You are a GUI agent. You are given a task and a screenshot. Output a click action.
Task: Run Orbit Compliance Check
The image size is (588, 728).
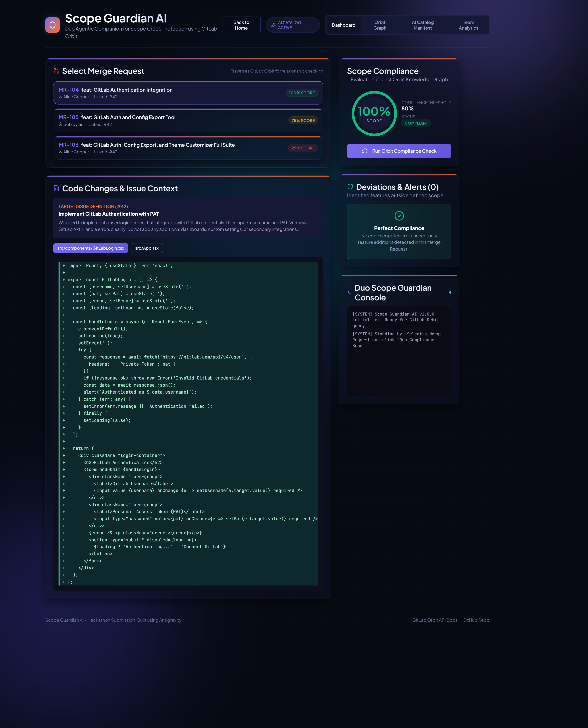click(x=399, y=151)
